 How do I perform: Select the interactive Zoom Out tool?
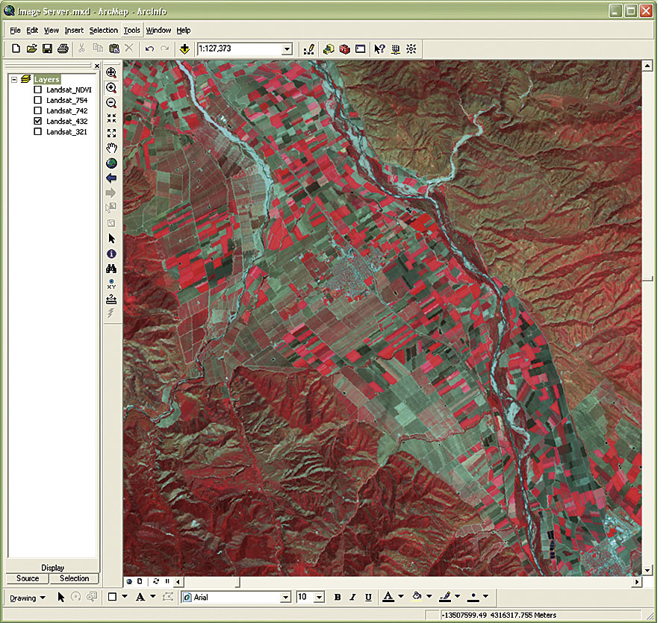[111, 103]
